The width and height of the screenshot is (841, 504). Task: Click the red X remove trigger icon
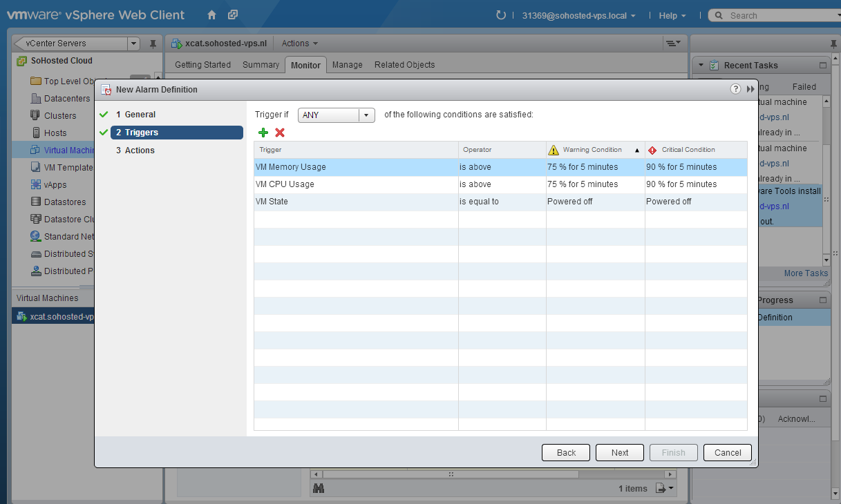280,133
